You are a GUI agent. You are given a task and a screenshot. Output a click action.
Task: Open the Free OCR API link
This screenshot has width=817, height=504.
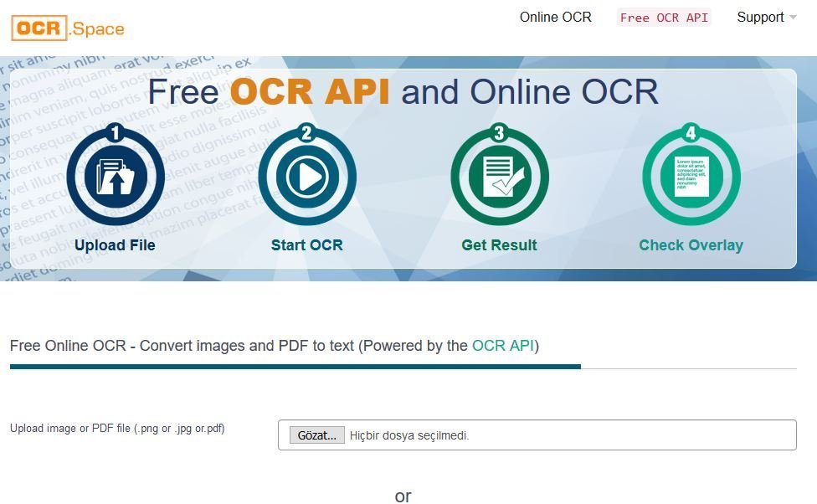coord(664,18)
